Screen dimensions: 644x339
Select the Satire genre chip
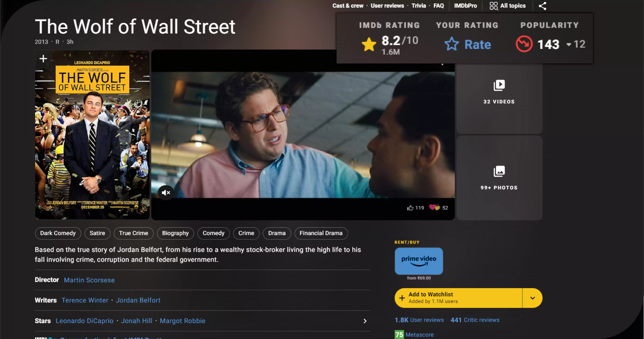tap(97, 233)
